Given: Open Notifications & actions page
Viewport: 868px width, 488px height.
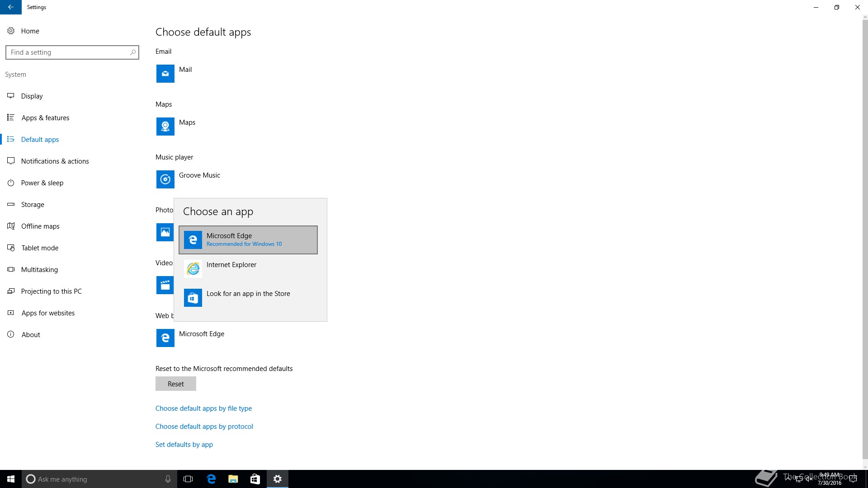Looking at the screenshot, I should tap(55, 161).
